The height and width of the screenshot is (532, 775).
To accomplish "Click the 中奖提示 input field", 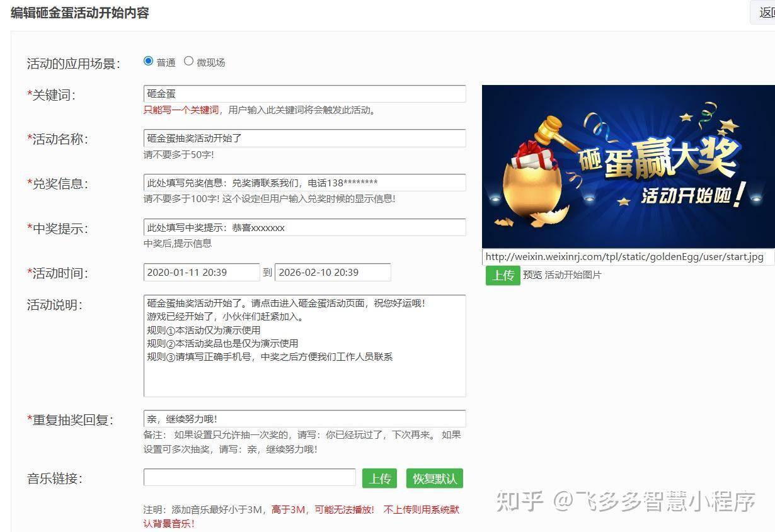I will [x=304, y=228].
